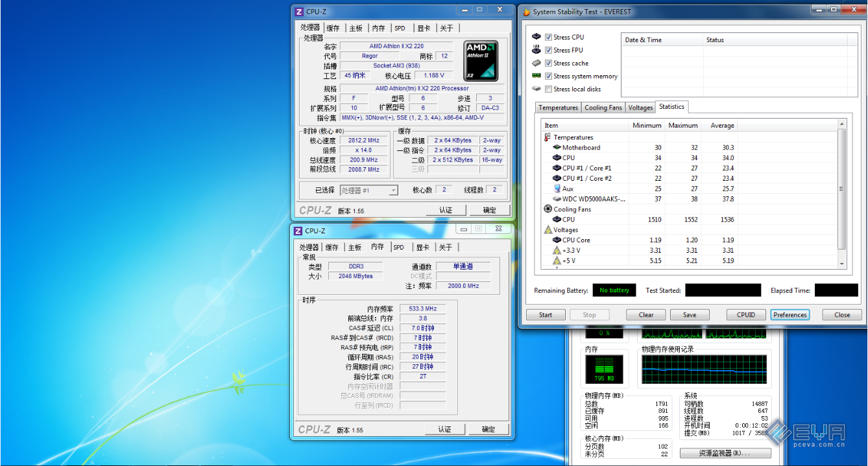Screen dimensions: 868x466
Task: Click the Motherboard row icon in Statistics
Action: [x=557, y=148]
